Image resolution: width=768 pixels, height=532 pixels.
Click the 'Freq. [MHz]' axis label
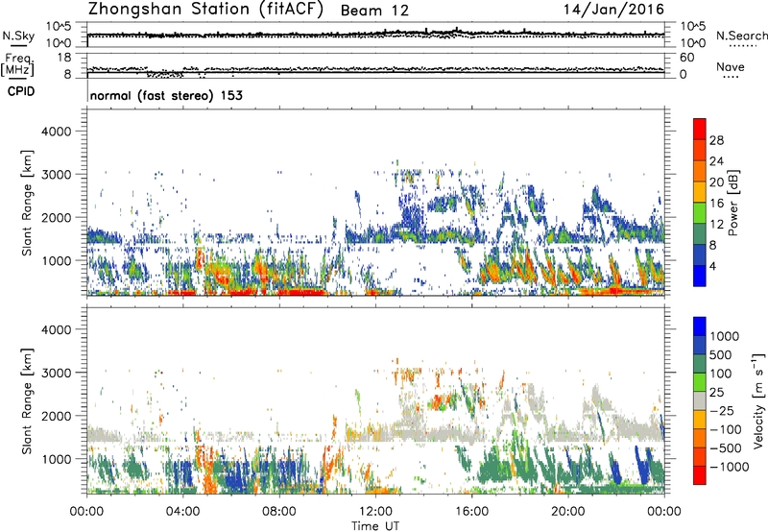[x=18, y=64]
